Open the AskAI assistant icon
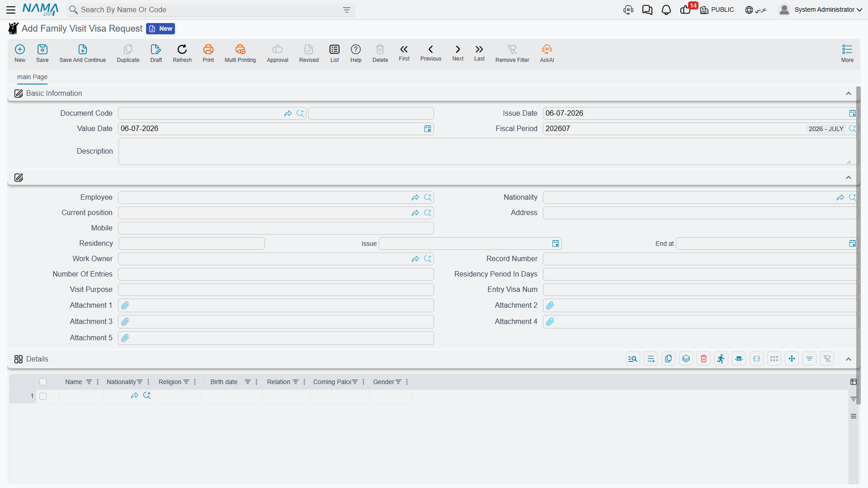 point(547,49)
